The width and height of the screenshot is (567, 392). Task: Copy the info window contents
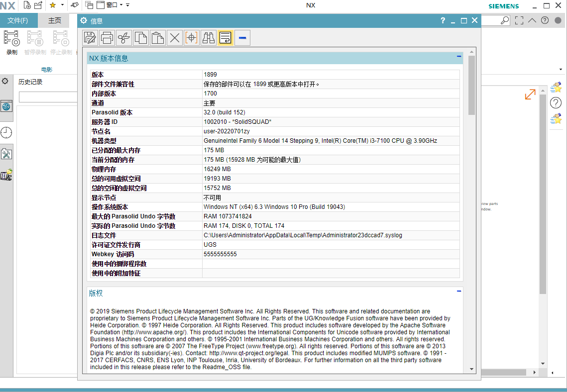point(141,37)
